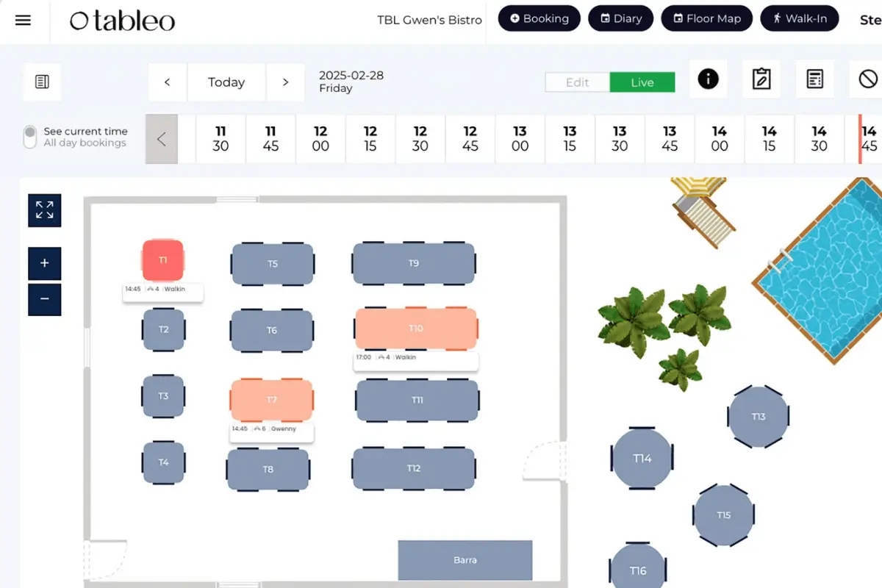Select table T4

coord(163,462)
